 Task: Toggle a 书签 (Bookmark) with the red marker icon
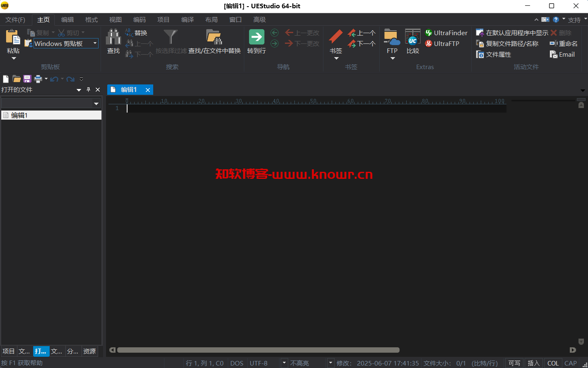click(336, 37)
